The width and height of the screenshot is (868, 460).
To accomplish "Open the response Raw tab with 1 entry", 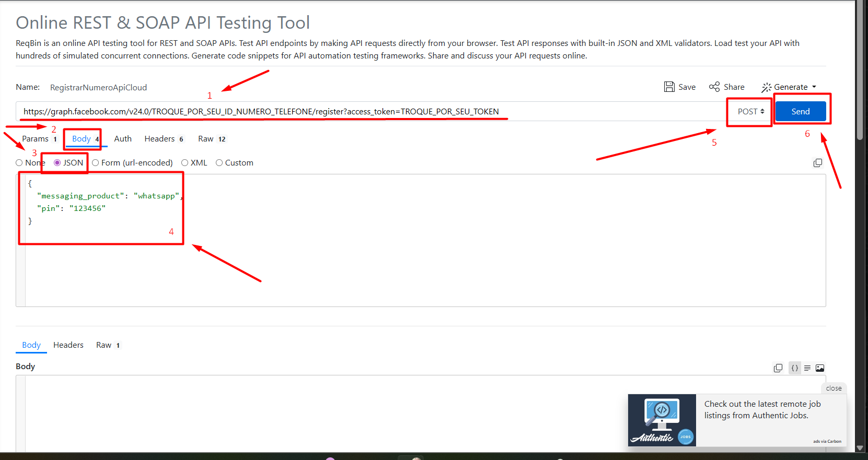I will (x=108, y=345).
